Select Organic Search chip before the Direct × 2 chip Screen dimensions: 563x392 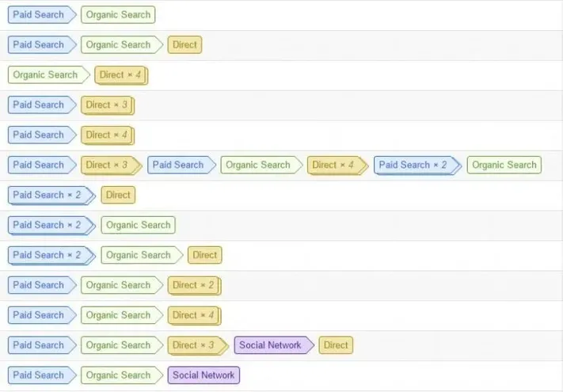point(122,285)
